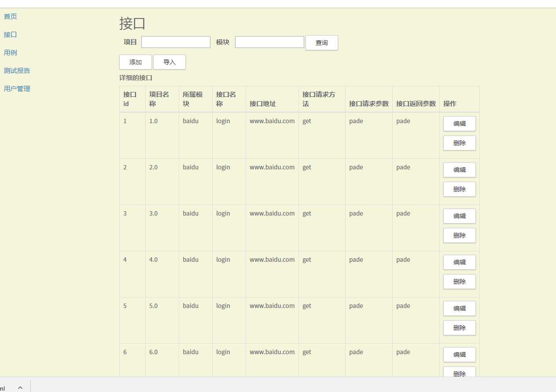The width and height of the screenshot is (556, 392).
Task: Edit interface row 2 with 编辑
Action: click(460, 170)
